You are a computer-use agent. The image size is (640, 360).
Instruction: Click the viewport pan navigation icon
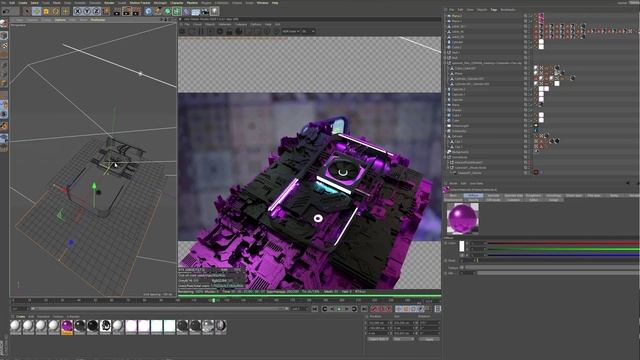pos(162,19)
